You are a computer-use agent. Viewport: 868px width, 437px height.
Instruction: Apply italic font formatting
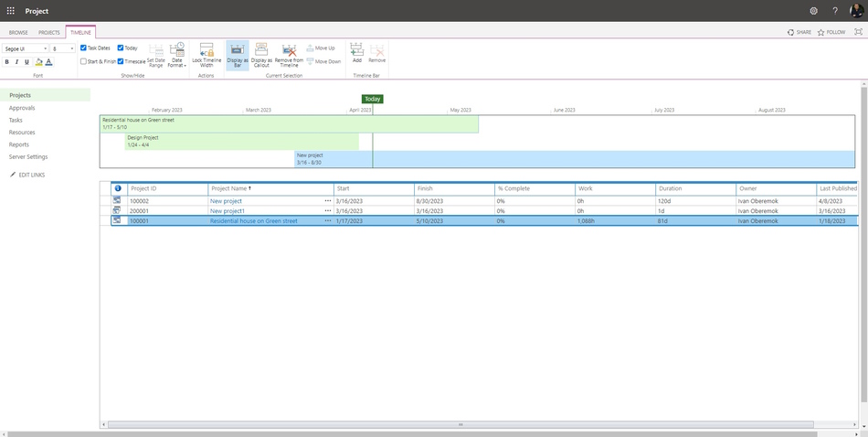click(x=16, y=62)
